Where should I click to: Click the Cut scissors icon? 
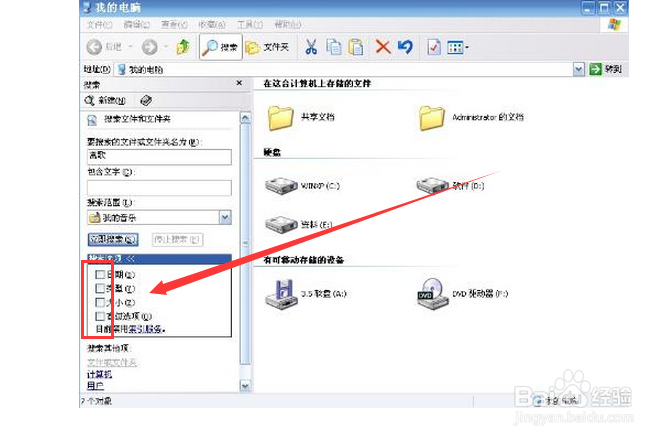pos(311,47)
